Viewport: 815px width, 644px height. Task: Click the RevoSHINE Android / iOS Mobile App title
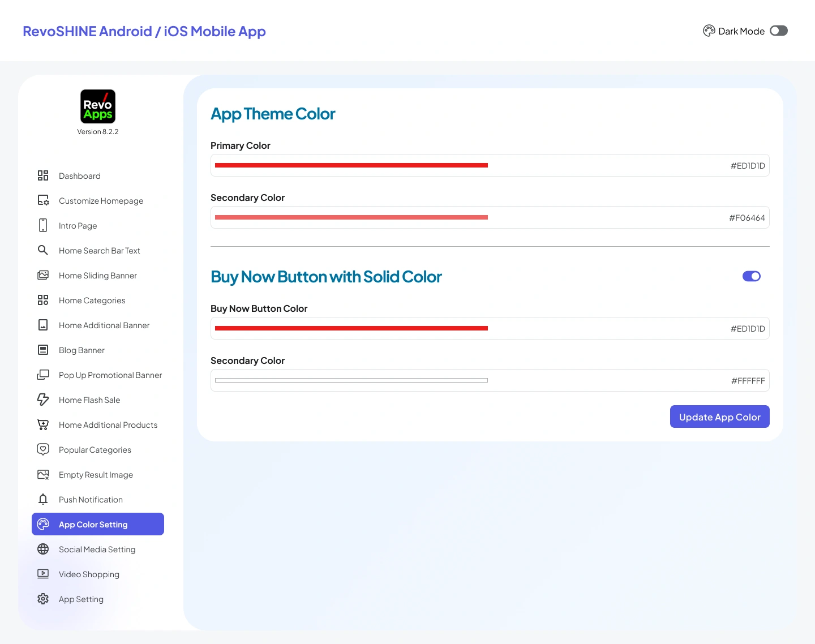click(144, 31)
